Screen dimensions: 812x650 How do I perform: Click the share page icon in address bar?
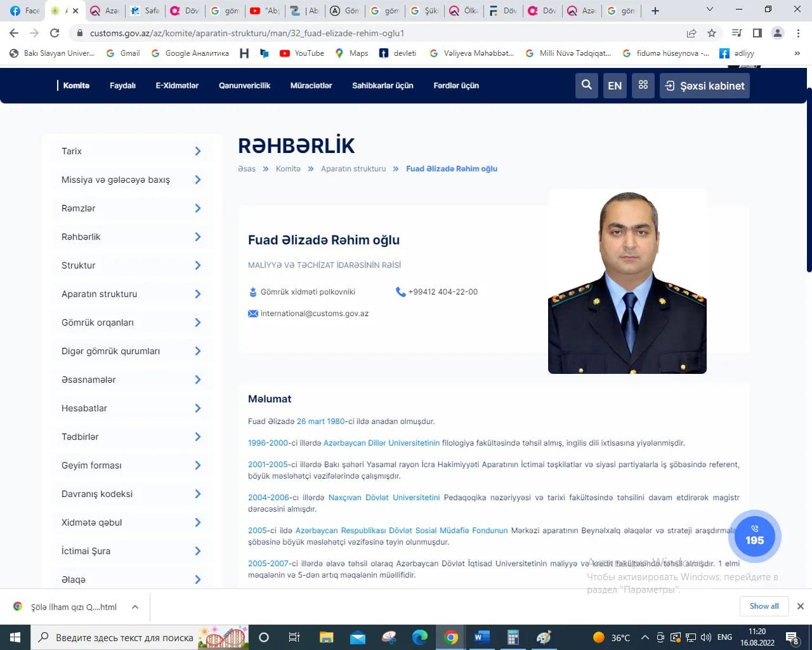coord(691,33)
